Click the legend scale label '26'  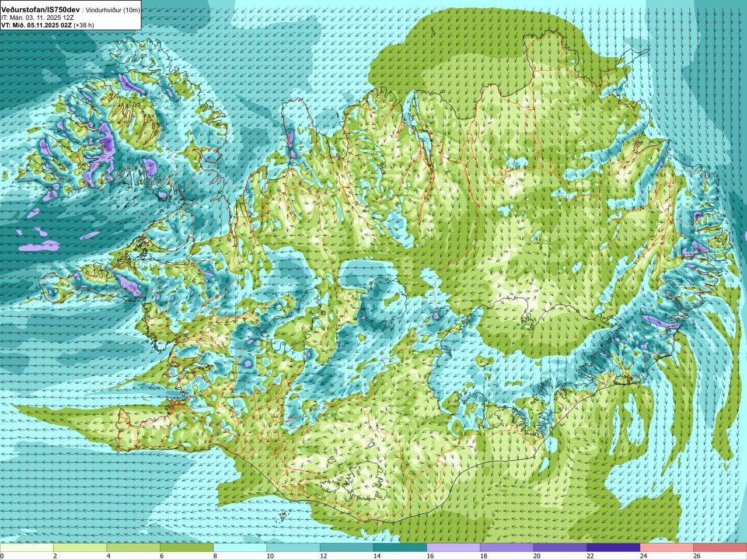point(697,556)
